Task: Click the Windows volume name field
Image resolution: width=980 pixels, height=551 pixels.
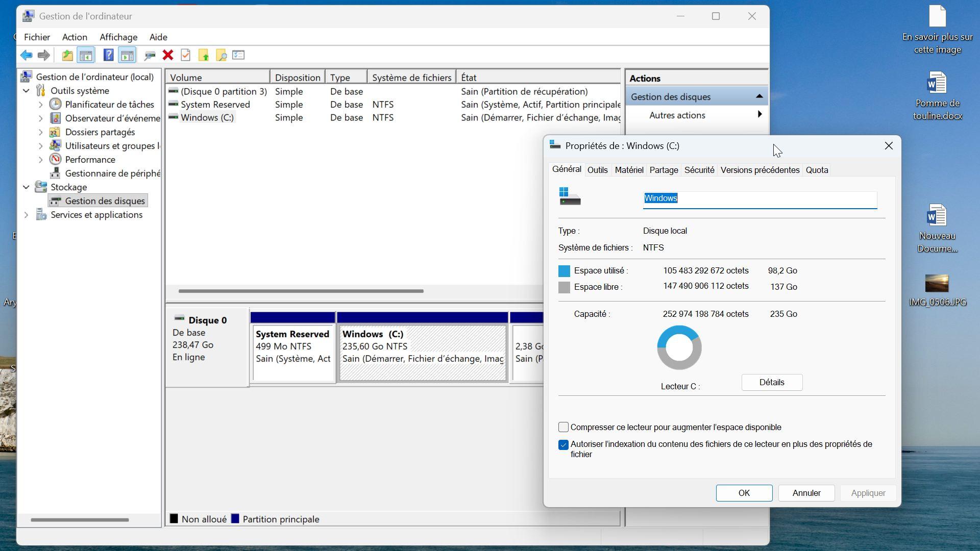Action: [759, 199]
